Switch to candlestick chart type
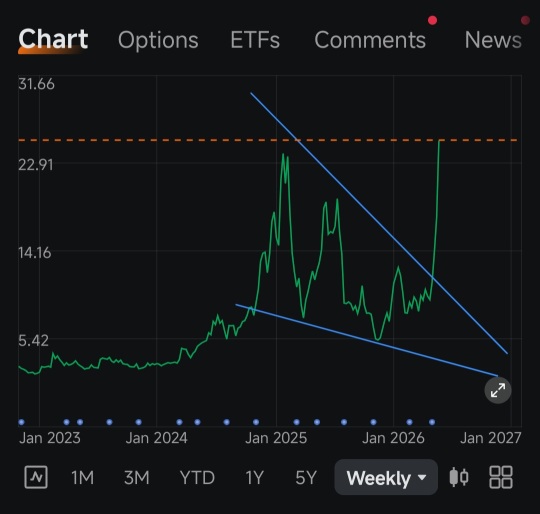 [x=459, y=477]
